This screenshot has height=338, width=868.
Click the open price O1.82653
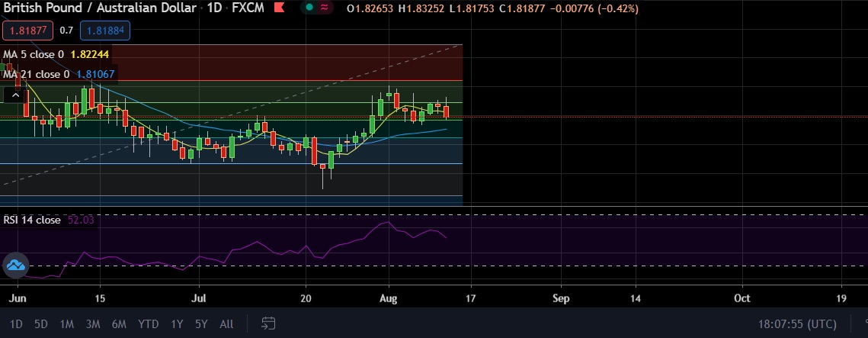(370, 8)
